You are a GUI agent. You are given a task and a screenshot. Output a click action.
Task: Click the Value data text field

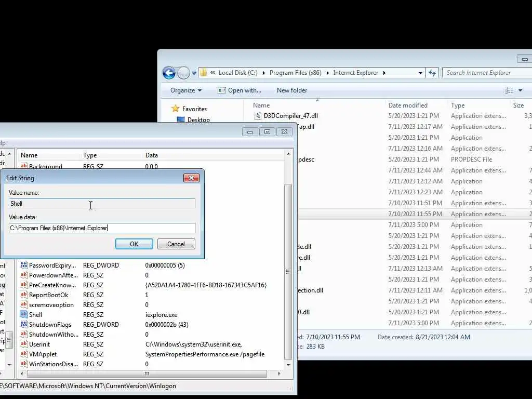click(102, 228)
